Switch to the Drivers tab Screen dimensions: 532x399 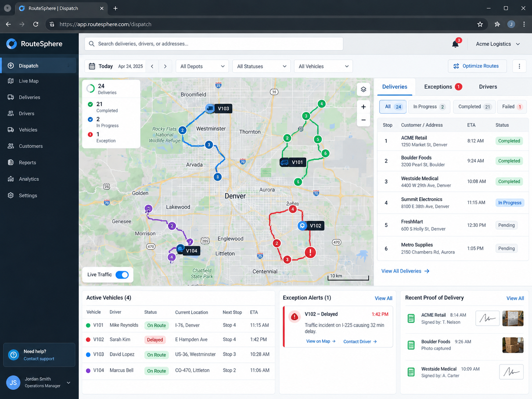(488, 87)
